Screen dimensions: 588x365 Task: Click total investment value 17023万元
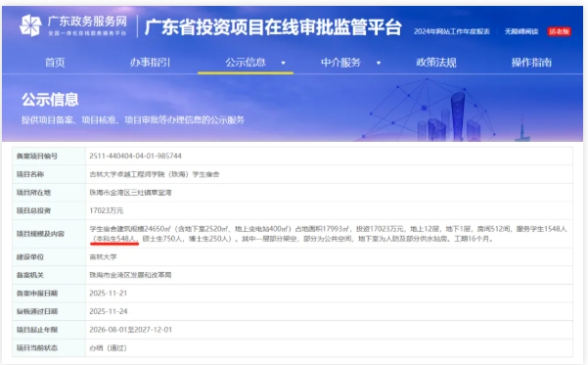pyautogui.click(x=106, y=210)
